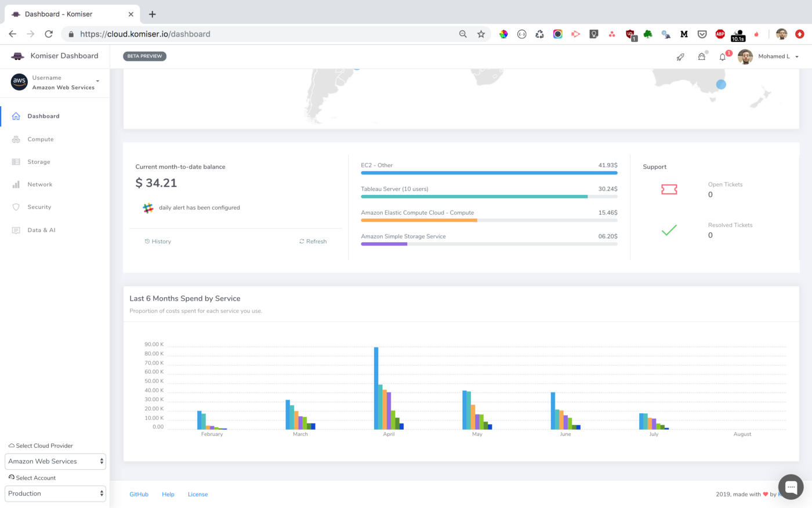812x508 pixels.
Task: Open a new browser tab
Action: point(152,14)
